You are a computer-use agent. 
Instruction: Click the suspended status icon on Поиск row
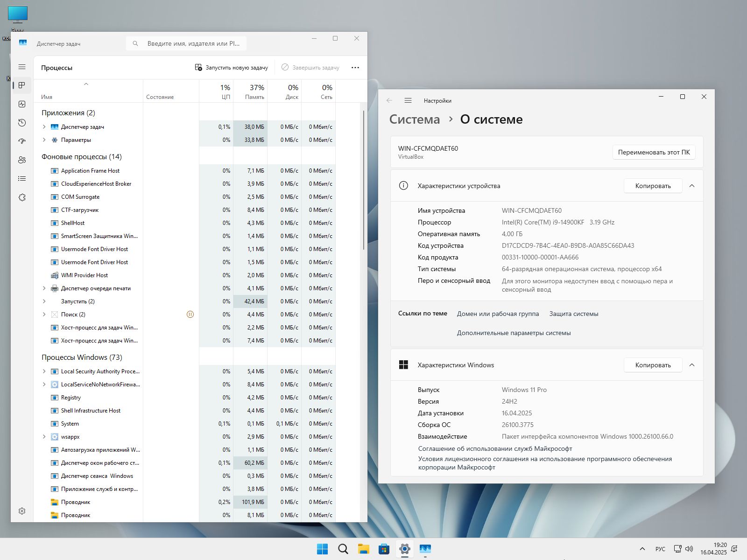pyautogui.click(x=190, y=315)
